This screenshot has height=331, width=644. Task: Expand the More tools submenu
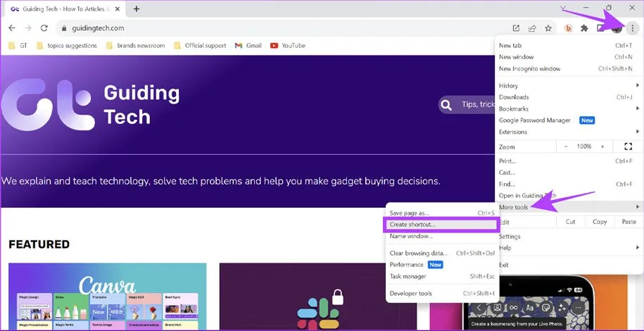click(x=569, y=207)
